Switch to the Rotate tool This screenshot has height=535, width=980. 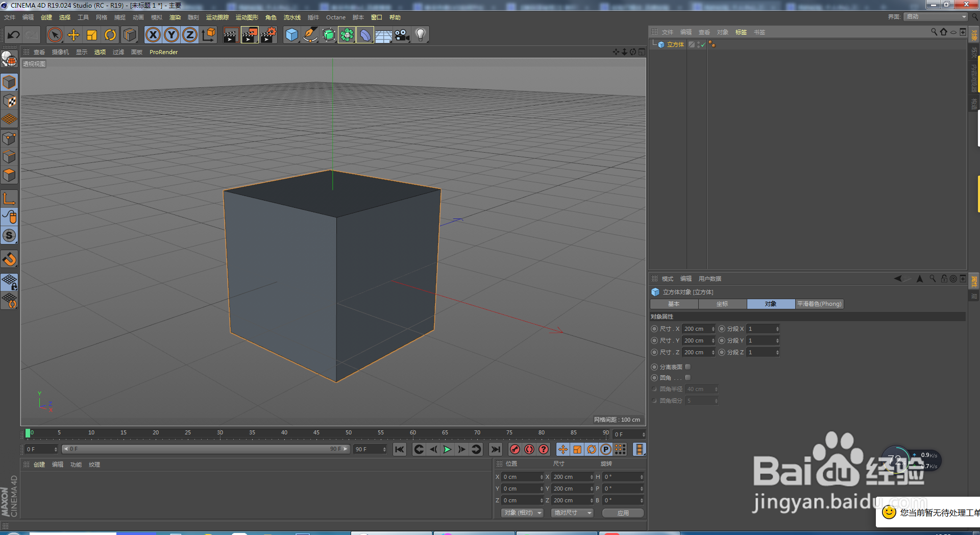click(x=110, y=35)
